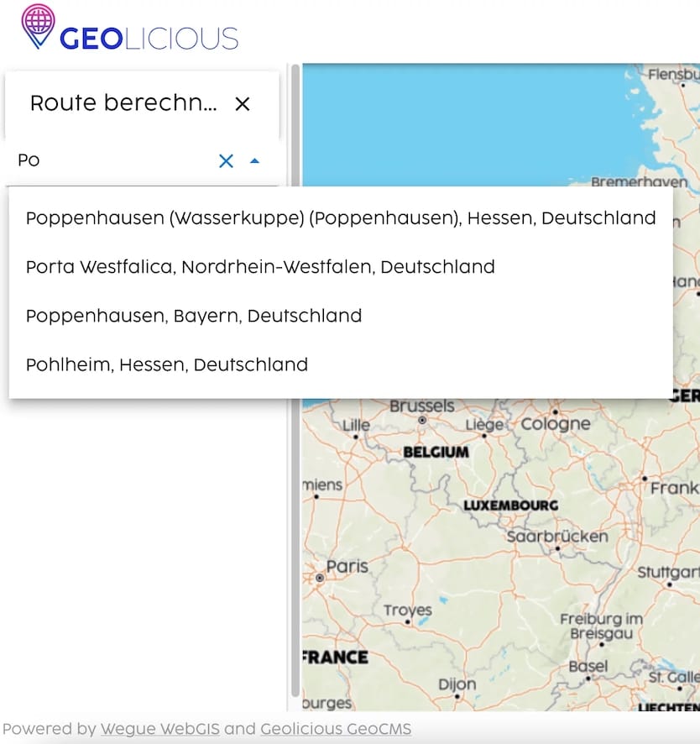Choose Porta Westfalica, Nordrhein-Westfalen option
700x744 pixels.
coord(260,267)
